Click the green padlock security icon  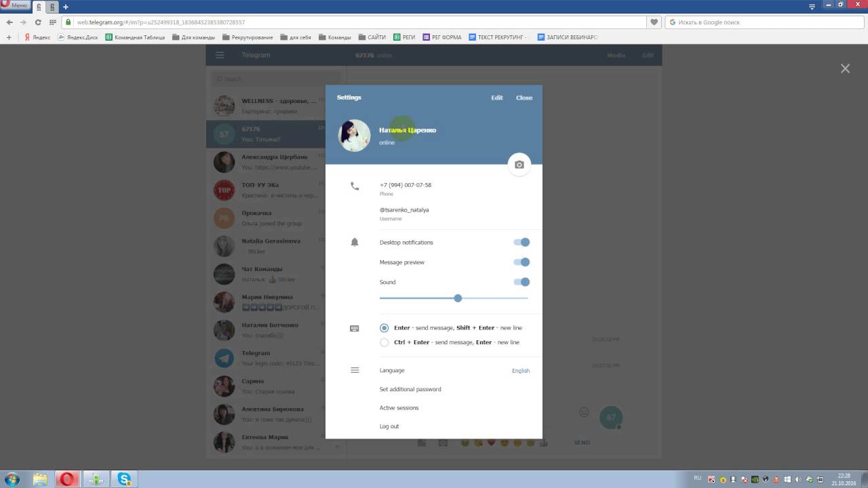point(68,22)
